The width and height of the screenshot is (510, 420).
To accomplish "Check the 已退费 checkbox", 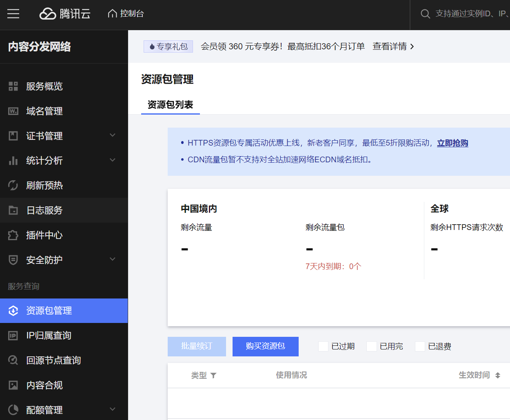I will [x=420, y=346].
